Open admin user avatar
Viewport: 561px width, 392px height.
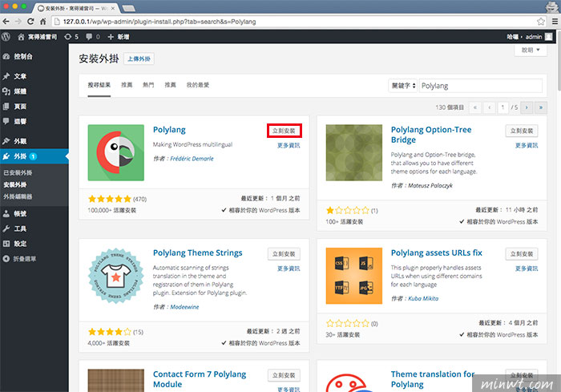[x=548, y=37]
